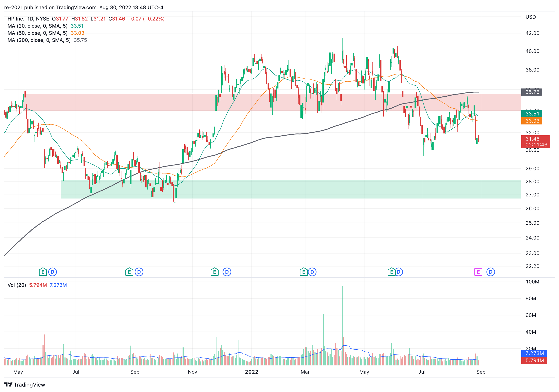Select the MA 200 indicator legend line

click(x=39, y=40)
